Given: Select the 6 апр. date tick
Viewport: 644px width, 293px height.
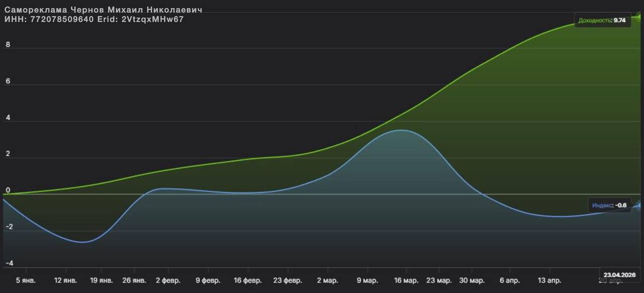Looking at the screenshot, I should [510, 281].
